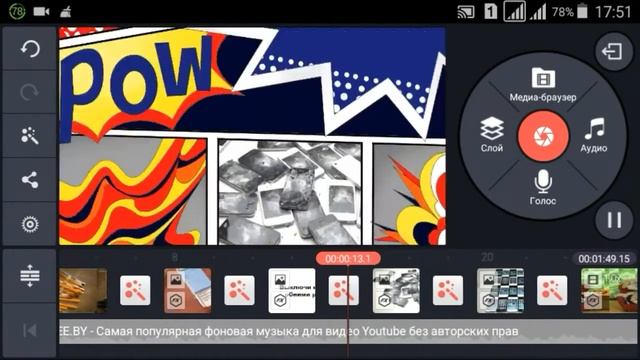Select the green video clip at end
This screenshot has height=360, width=640.
point(609,290)
